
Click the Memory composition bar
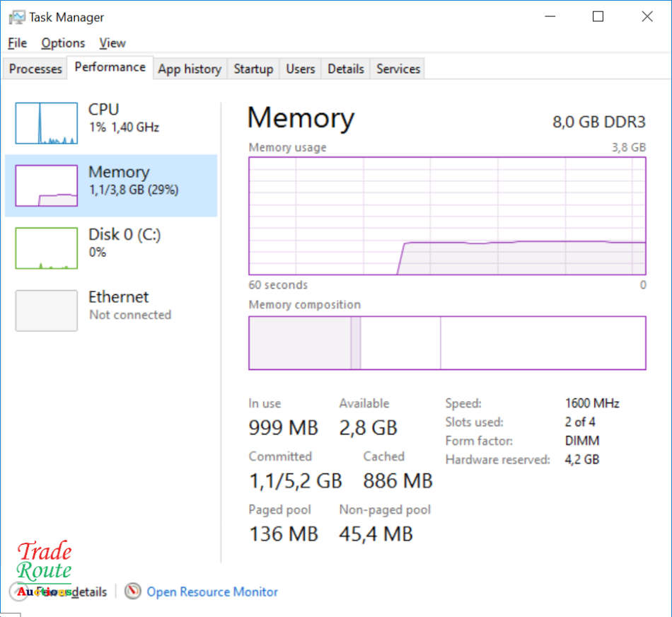click(x=447, y=342)
